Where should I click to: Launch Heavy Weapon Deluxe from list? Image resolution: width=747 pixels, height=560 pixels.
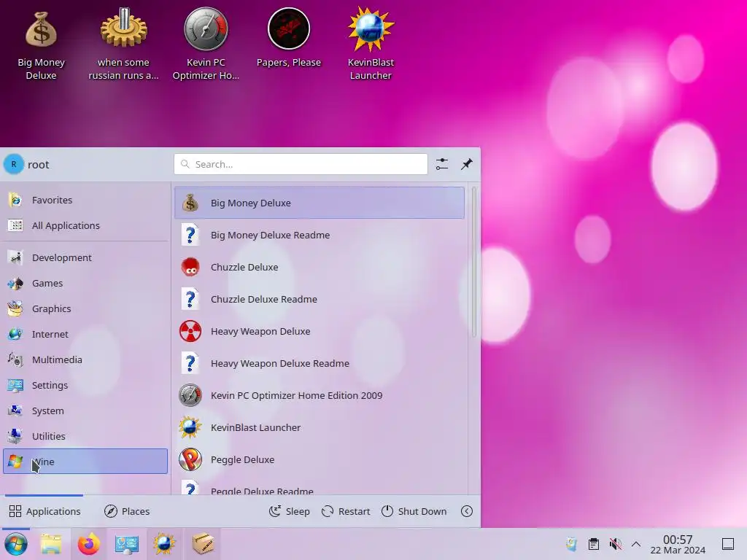320,332
